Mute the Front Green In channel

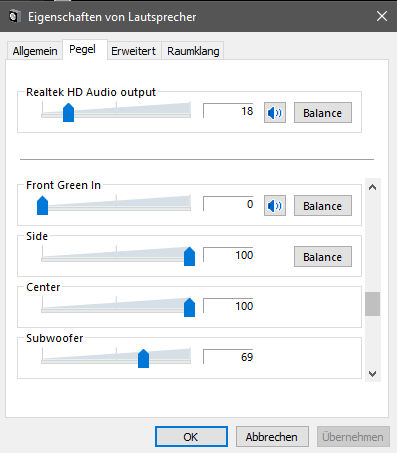click(x=275, y=206)
